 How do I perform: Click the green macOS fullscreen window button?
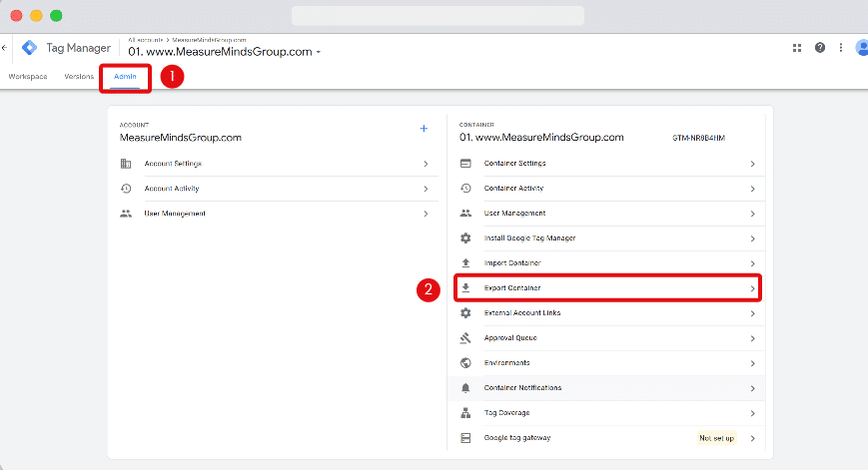pyautogui.click(x=56, y=16)
